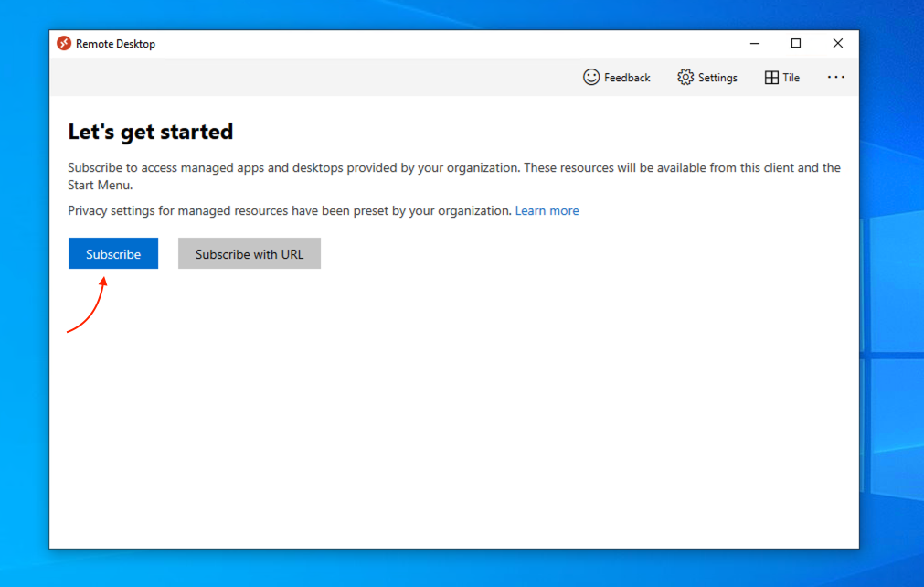Close the Remote Desktop window
Screen dimensions: 924x587
837,44
